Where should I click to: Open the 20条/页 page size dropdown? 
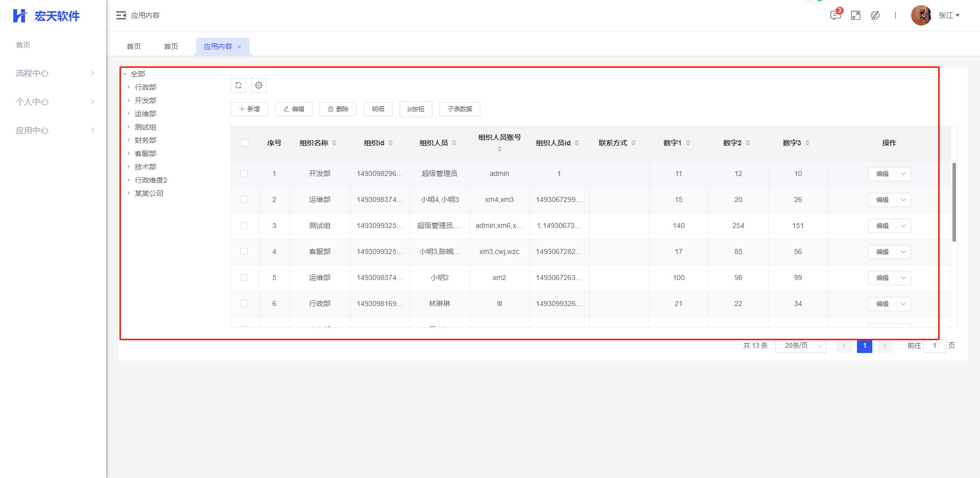click(x=800, y=346)
